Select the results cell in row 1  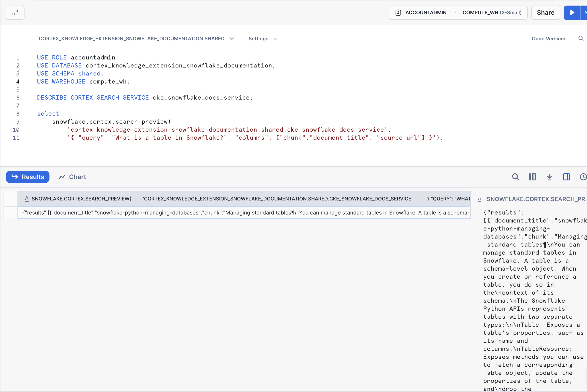click(244, 212)
